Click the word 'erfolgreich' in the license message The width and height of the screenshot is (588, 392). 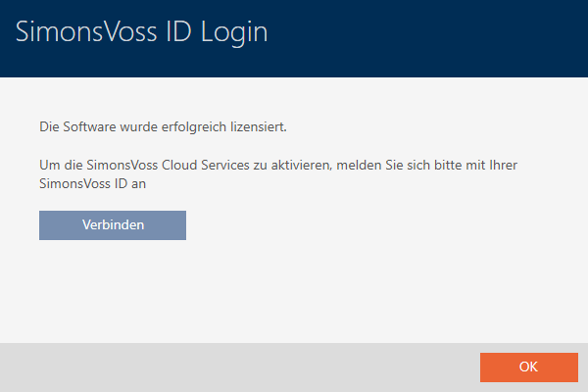(189, 127)
